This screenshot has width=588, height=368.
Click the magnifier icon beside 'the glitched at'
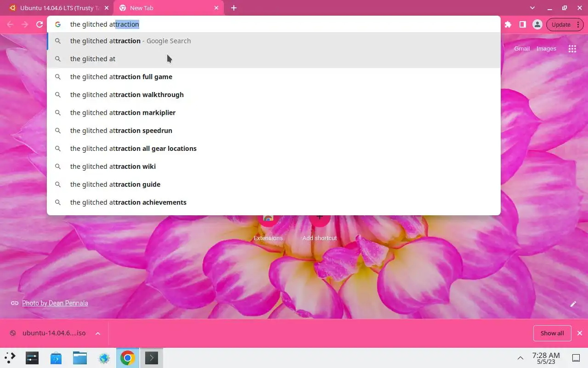click(58, 59)
